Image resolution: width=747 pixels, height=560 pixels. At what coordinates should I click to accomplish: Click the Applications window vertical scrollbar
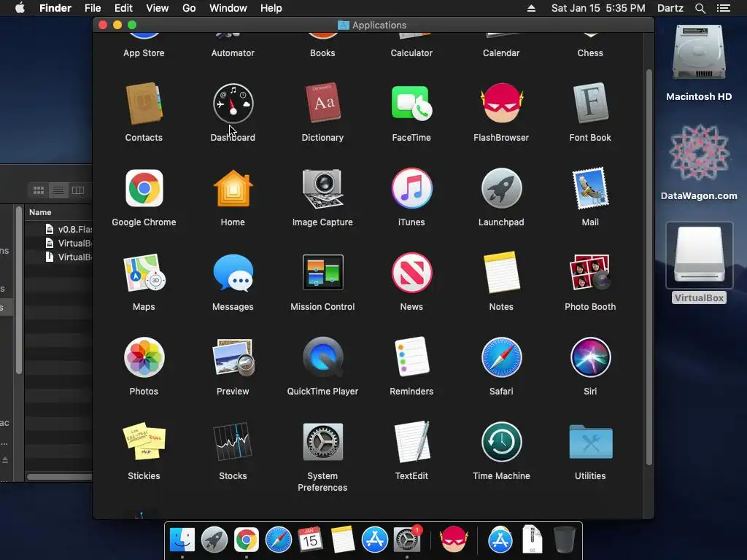pos(649,267)
